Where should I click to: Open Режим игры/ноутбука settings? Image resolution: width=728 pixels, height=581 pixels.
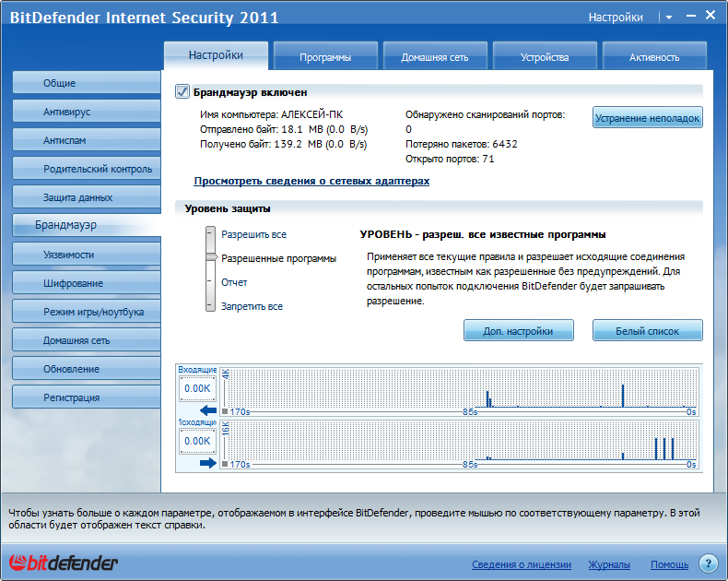coord(87,312)
